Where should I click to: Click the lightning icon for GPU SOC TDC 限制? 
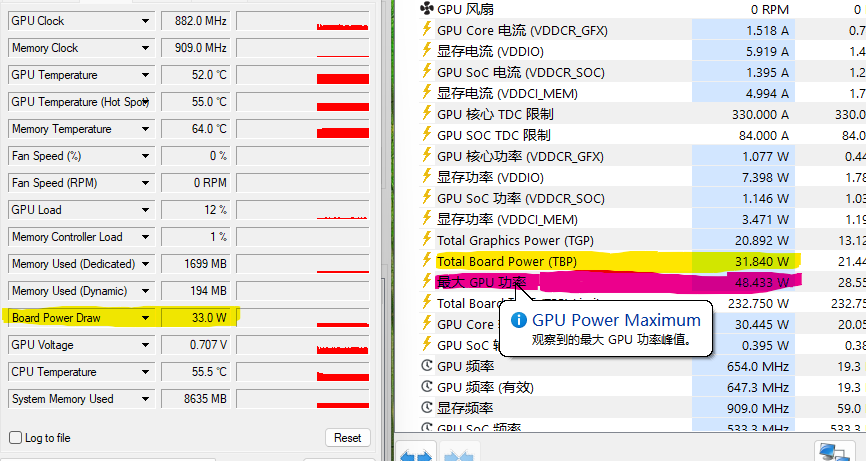tap(426, 134)
